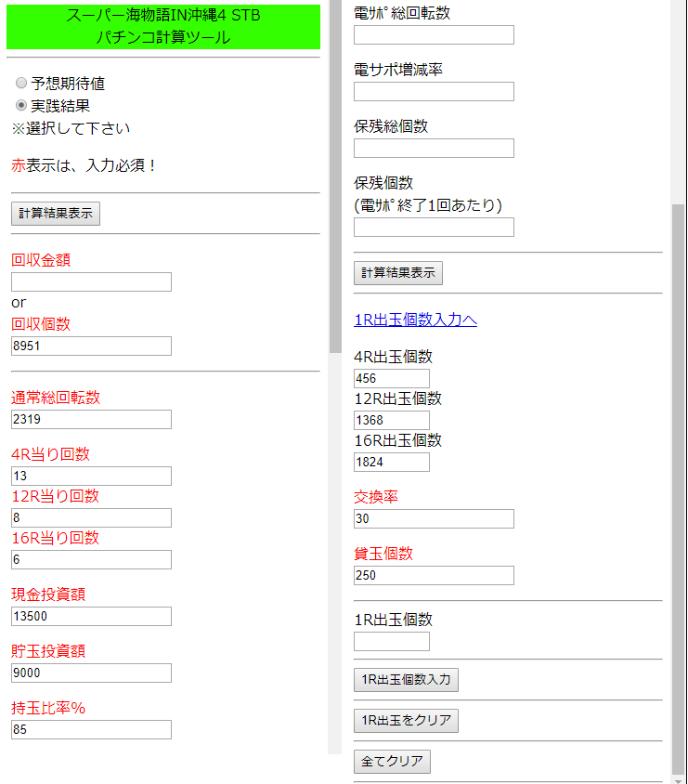Click the 通常総回転数 field showing 2319
This screenshot has width=688, height=784.
[91, 420]
